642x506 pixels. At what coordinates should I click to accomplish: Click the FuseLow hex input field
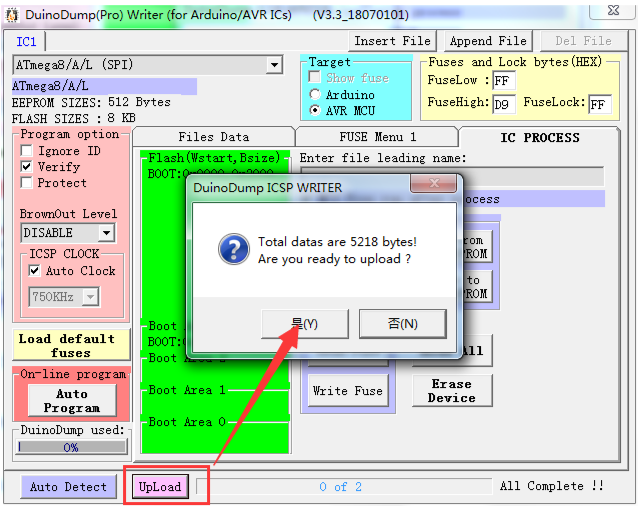pos(504,81)
